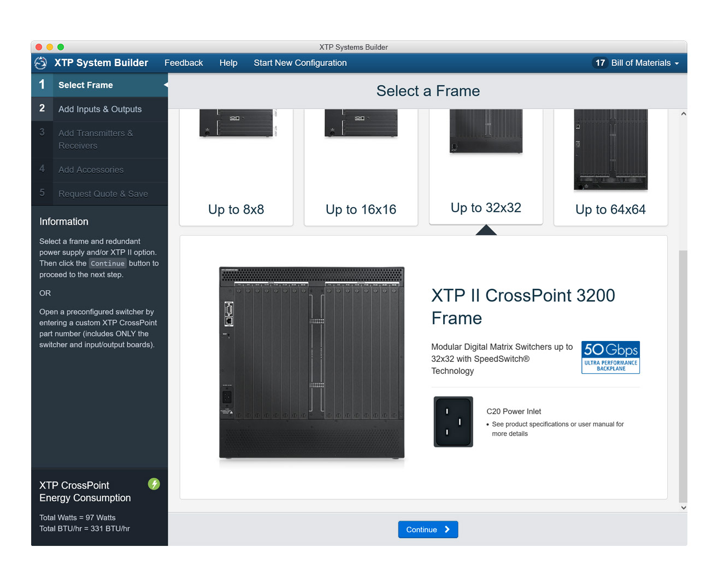Go to step 1 Select Frame
718x588 pixels.
[x=99, y=85]
